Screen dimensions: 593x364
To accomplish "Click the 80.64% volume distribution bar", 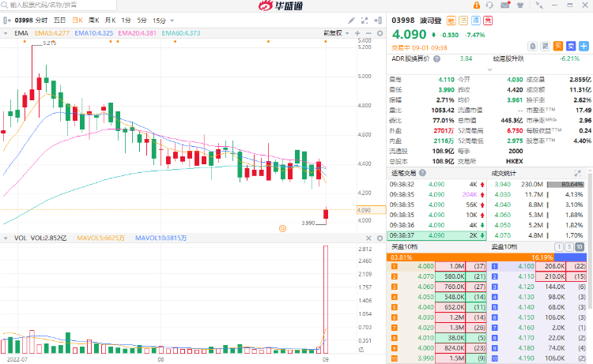I will (565, 185).
